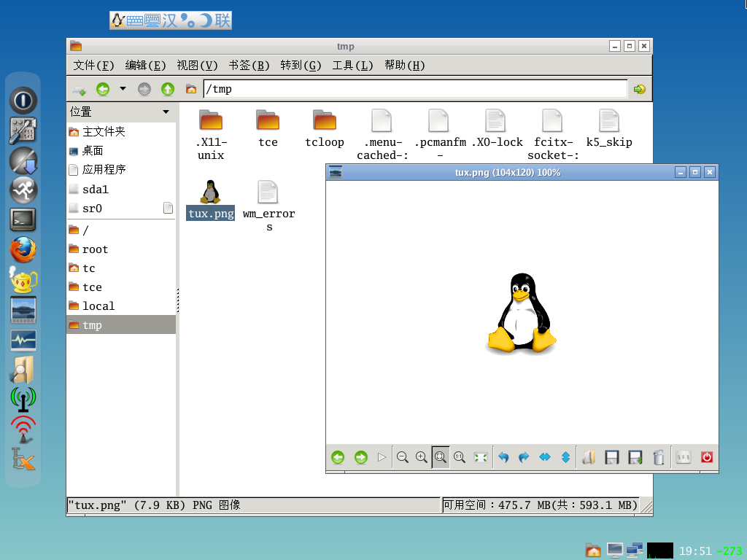The image size is (747, 560).
Task: Open Firefox from the dock
Action: pyautogui.click(x=23, y=249)
